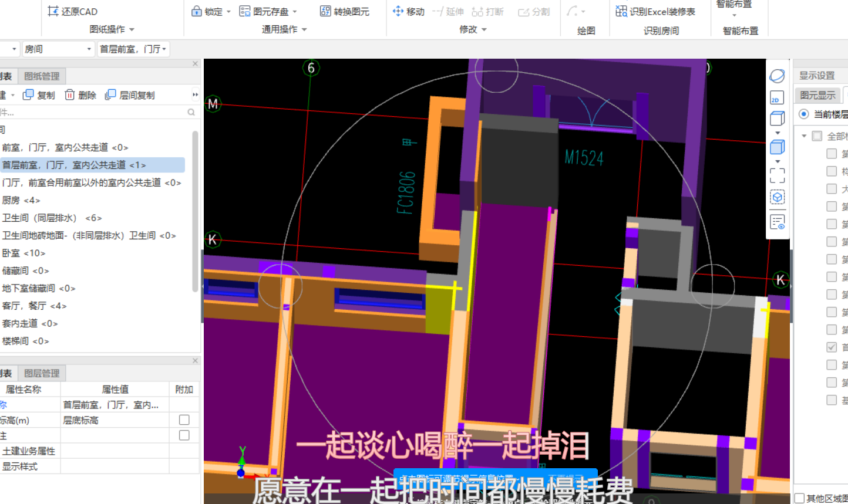The height and width of the screenshot is (504, 848).
Task: Open dropdown arrow below wireframe cube
Action: pos(778,133)
